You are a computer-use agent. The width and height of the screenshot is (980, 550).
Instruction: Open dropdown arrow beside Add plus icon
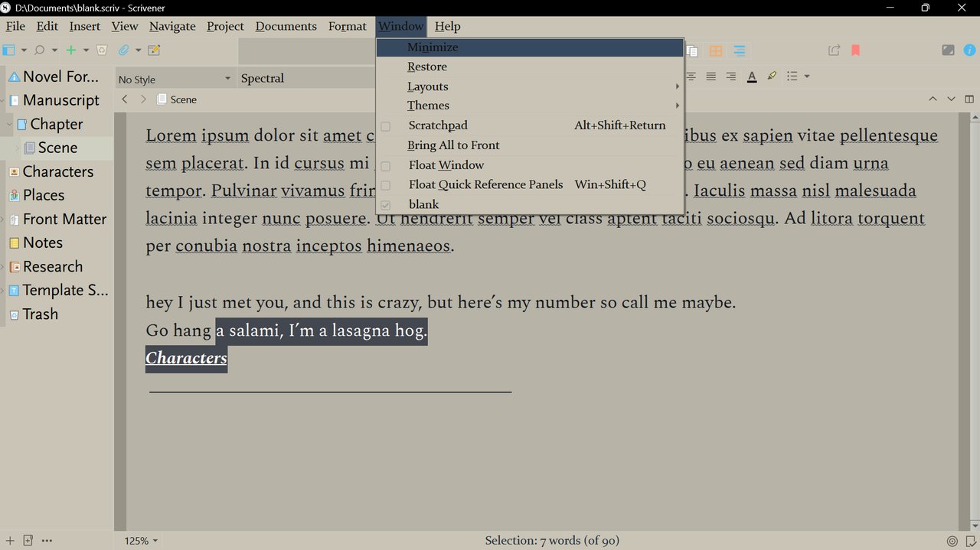tap(86, 50)
